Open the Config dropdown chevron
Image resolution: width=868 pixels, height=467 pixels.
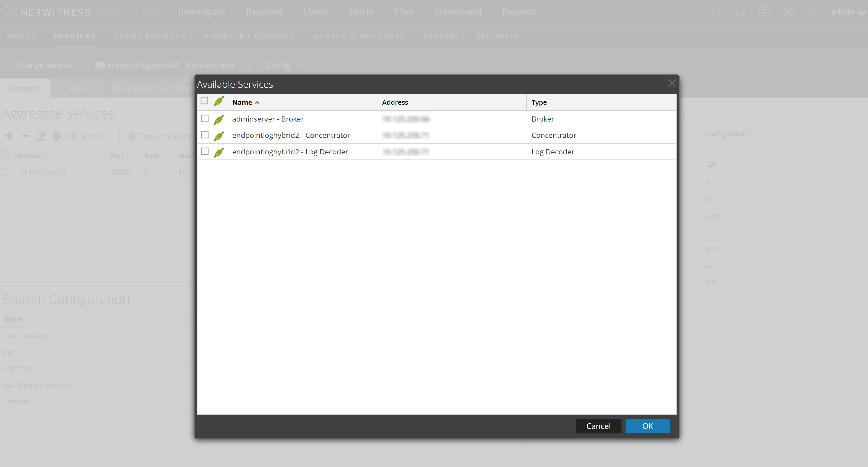[300, 65]
